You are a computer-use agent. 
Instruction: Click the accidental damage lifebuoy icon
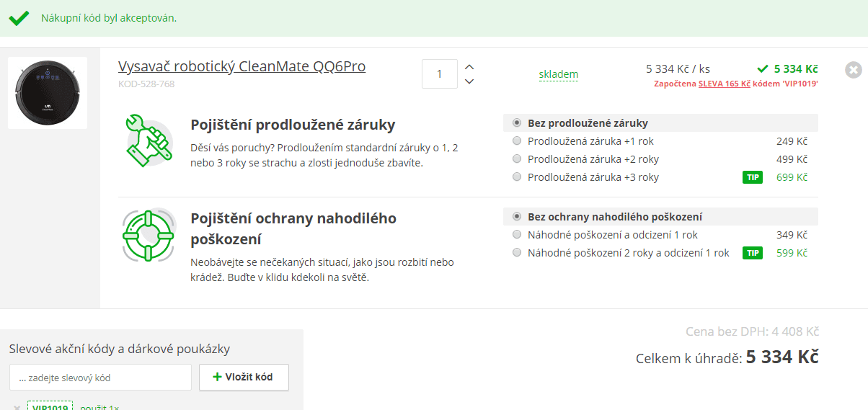149,236
